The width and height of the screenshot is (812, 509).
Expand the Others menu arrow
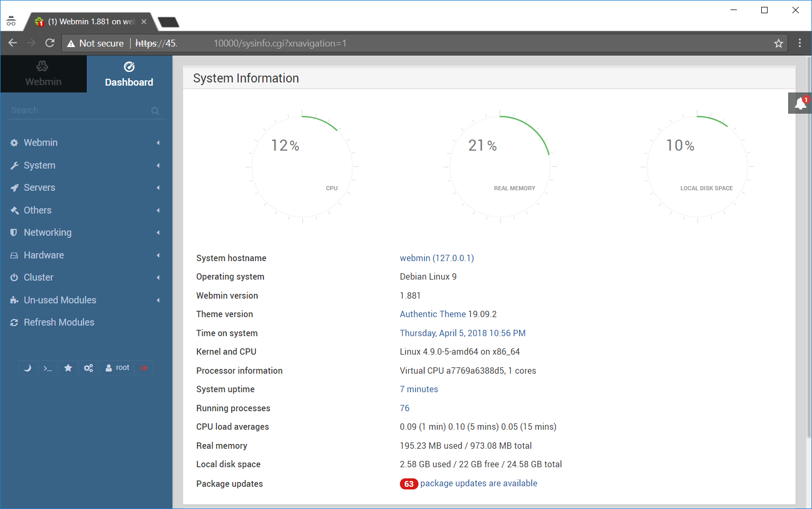[158, 210]
